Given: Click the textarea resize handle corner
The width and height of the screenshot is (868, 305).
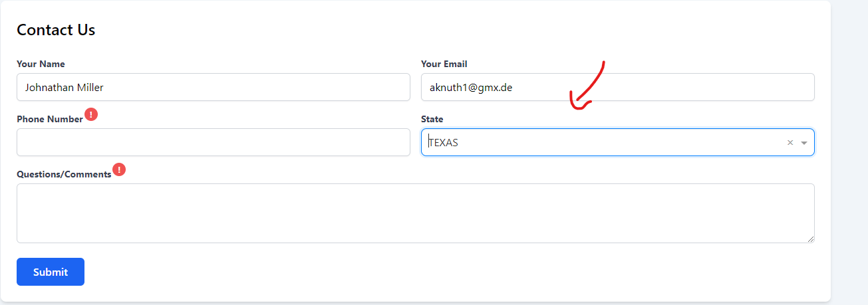Looking at the screenshot, I should 810,239.
